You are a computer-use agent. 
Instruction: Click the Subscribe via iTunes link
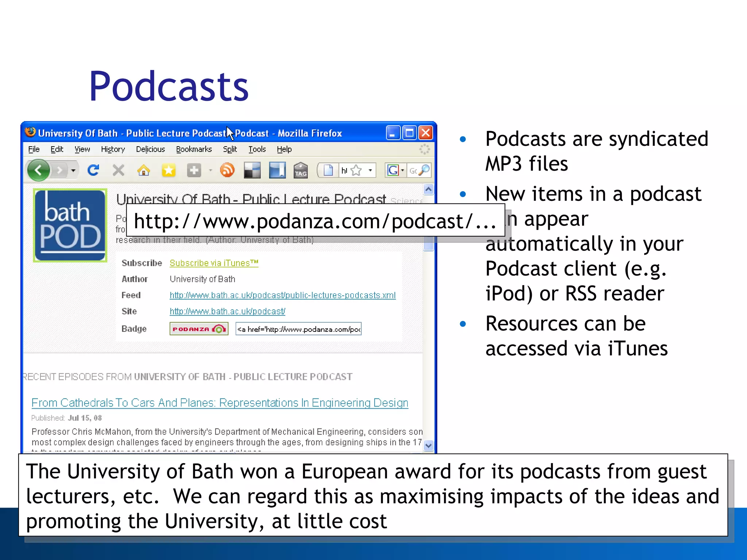(214, 263)
